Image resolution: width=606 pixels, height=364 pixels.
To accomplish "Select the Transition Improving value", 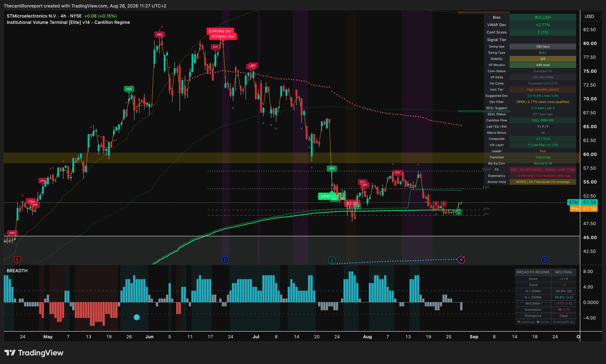I will pos(543,157).
